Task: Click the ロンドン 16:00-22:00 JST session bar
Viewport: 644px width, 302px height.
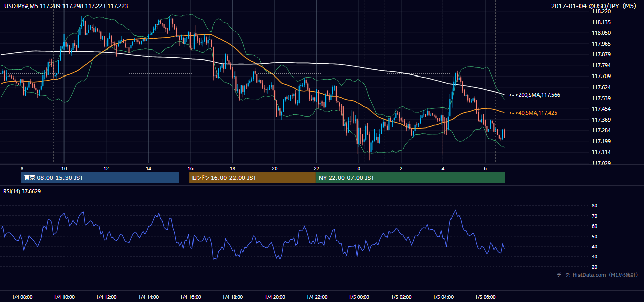Action: click(x=252, y=178)
